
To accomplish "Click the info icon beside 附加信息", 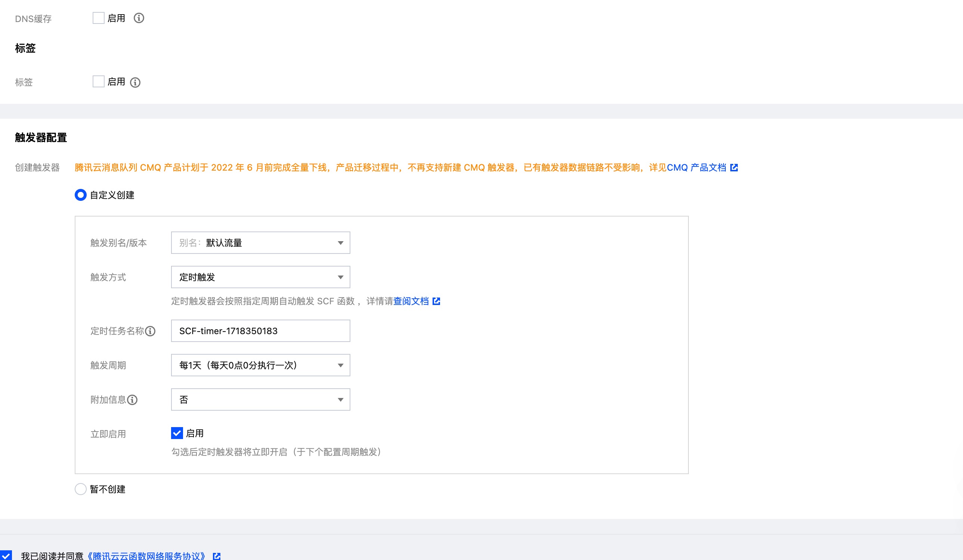I will click(x=132, y=400).
